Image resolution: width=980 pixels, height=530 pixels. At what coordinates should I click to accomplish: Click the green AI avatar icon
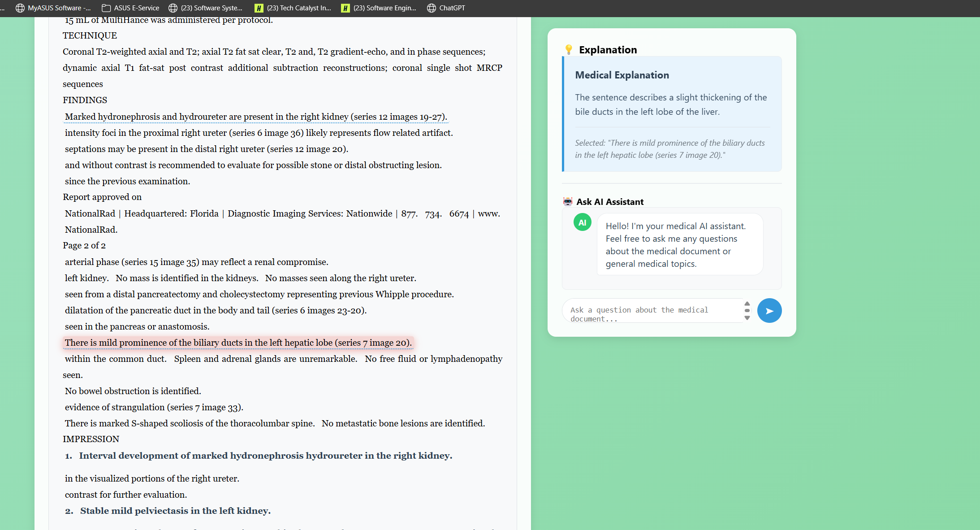pos(582,222)
